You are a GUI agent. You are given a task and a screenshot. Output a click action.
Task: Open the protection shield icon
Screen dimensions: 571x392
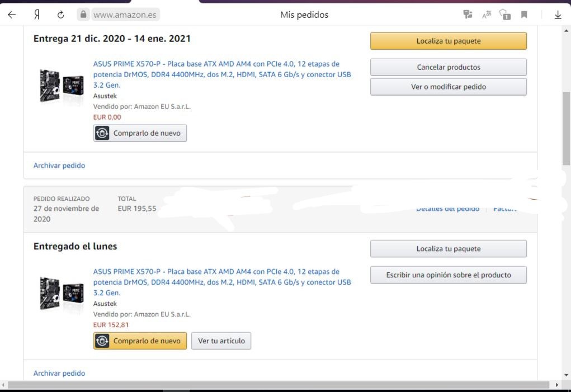pyautogui.click(x=505, y=15)
